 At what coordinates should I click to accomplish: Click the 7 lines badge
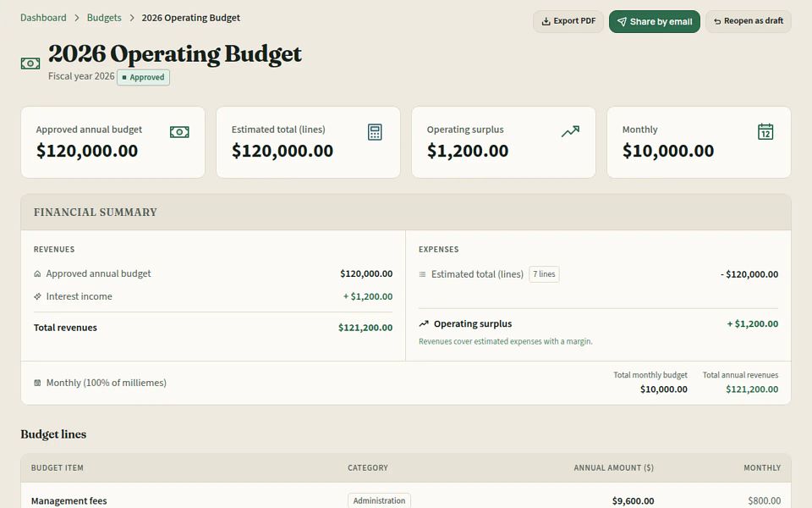[544, 274]
